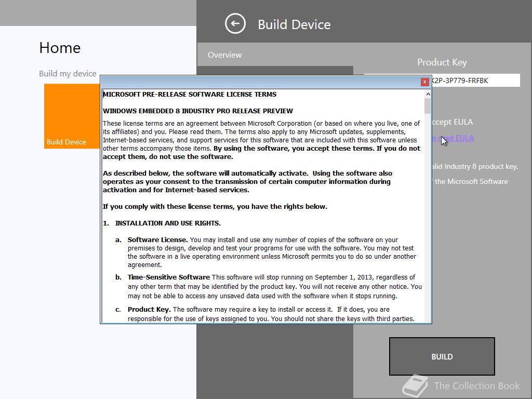Click the BUILD button
Viewport: 532px width, 399px height.
point(442,356)
